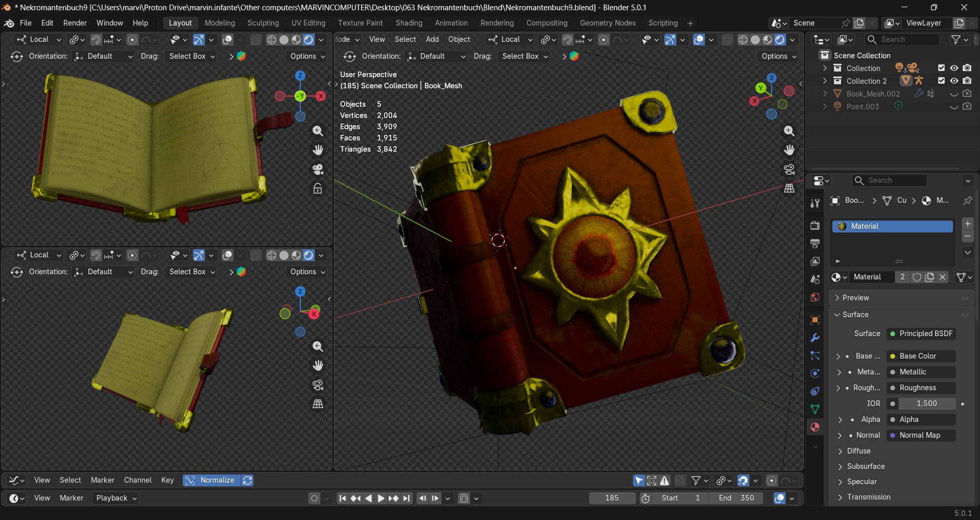Click the Principled BSDF surface button
Screen dimensions: 980x520
[922, 334]
